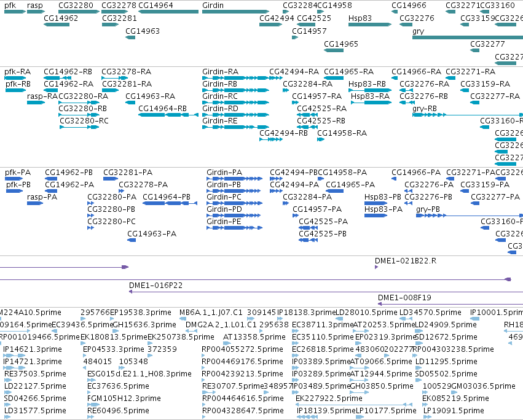Select EST RP004055272.5prime
This screenshot has width=523, height=420.
pos(242,349)
